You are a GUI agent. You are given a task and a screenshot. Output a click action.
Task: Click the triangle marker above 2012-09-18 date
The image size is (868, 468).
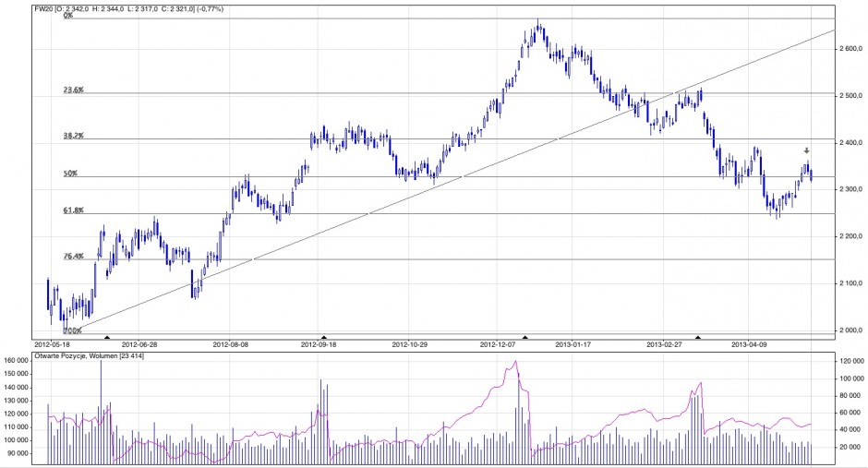(x=322, y=338)
